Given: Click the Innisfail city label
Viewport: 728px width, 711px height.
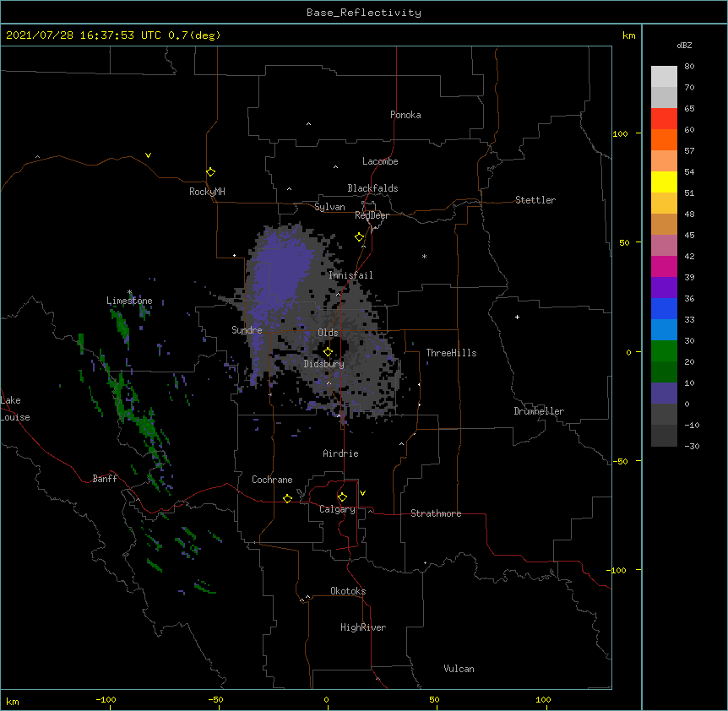Looking at the screenshot, I should 350,275.
